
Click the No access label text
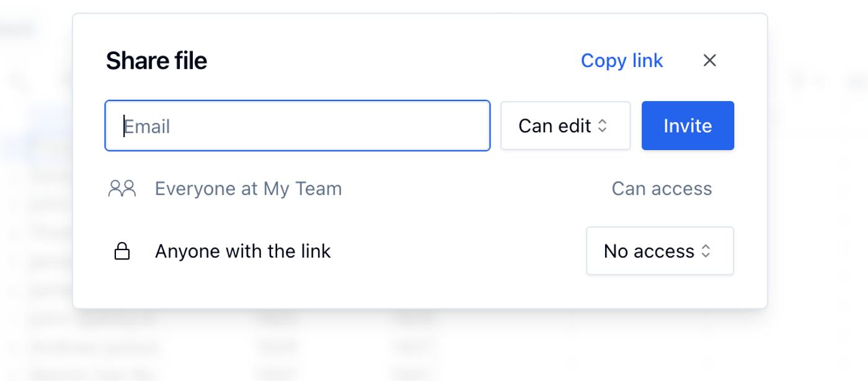[x=649, y=251]
